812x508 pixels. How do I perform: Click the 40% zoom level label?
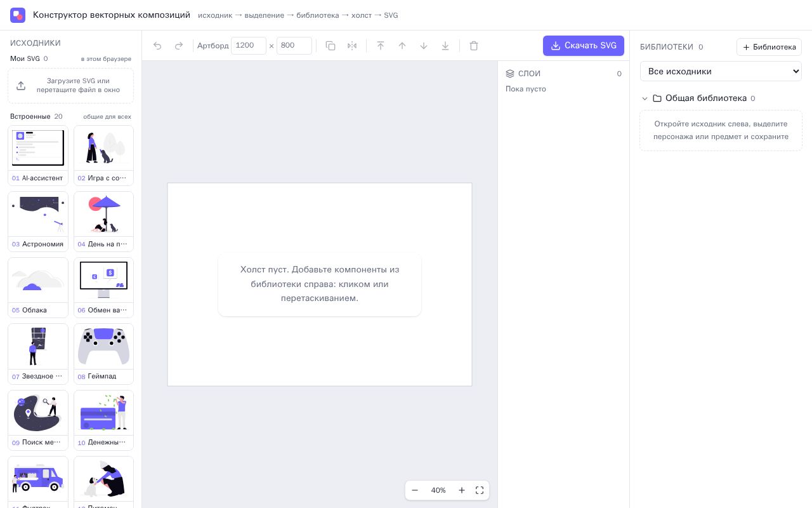(x=438, y=490)
